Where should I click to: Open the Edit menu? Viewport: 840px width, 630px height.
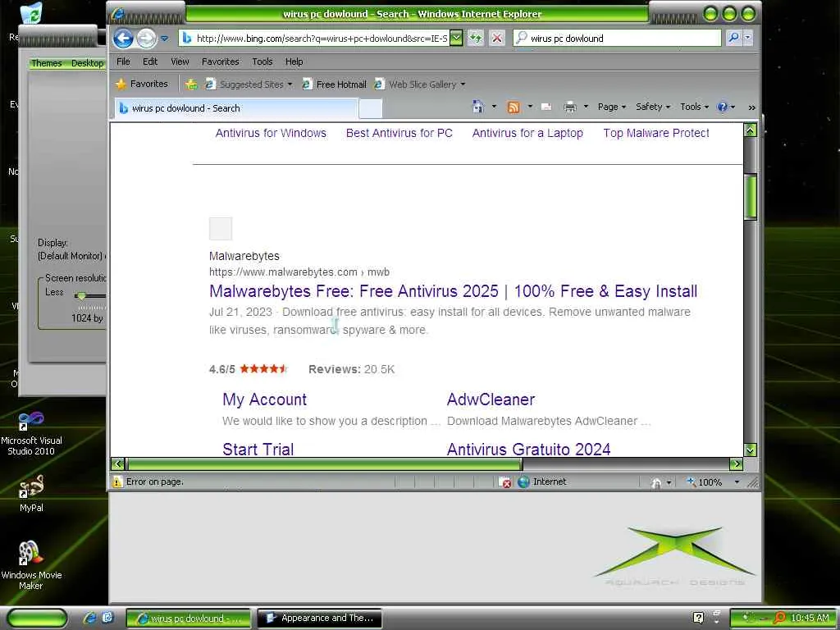[150, 62]
